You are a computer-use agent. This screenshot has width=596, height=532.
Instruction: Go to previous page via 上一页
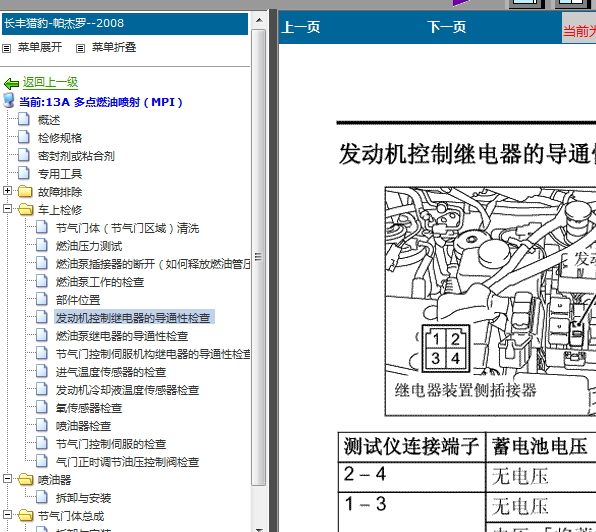301,27
